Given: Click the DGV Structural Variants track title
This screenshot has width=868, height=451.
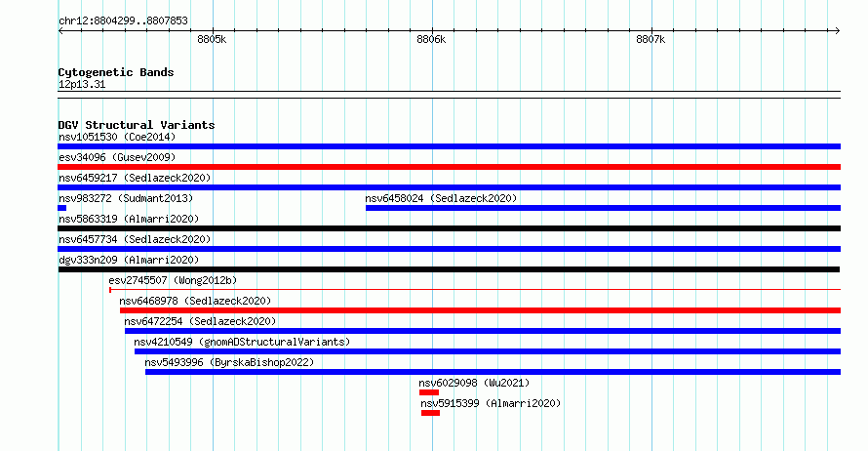Looking at the screenshot, I should [137, 125].
